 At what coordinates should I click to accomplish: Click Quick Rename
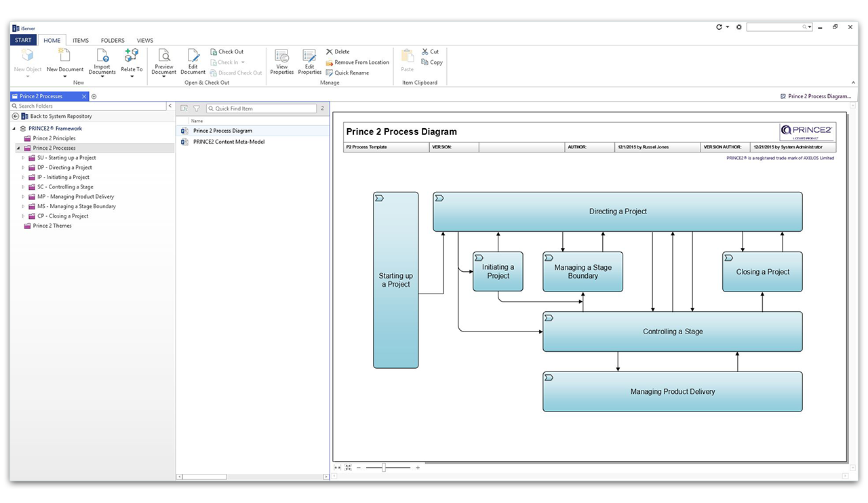[347, 73]
